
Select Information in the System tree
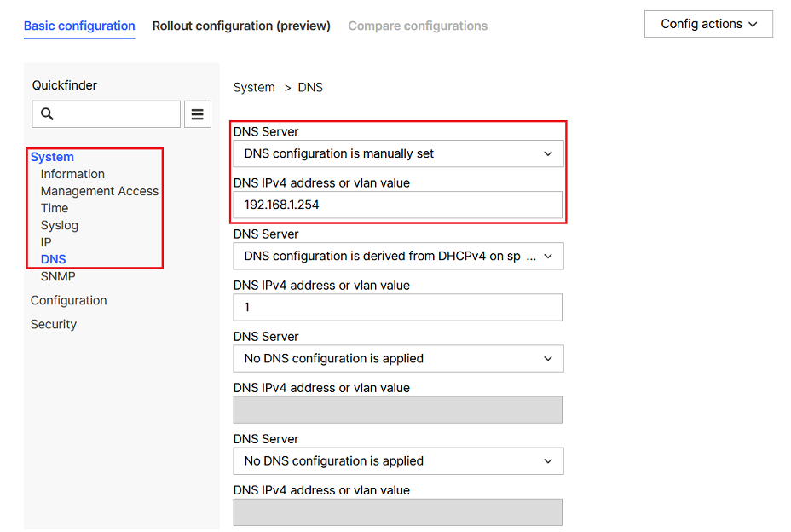pos(72,174)
